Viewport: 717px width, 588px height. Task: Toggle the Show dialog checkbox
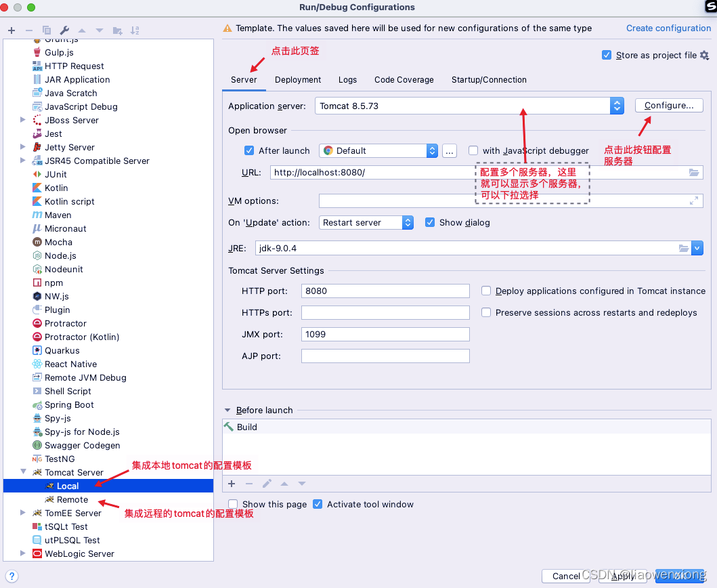pyautogui.click(x=430, y=222)
